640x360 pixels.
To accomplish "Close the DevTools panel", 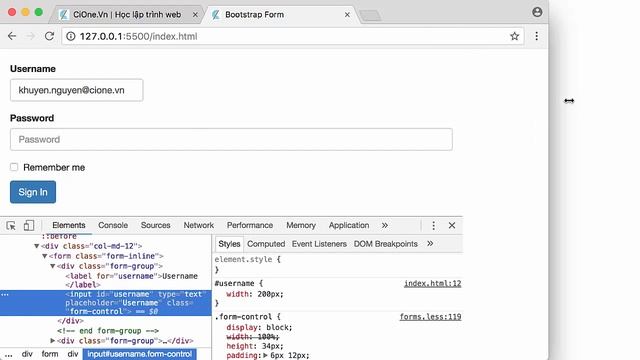I will 452,225.
